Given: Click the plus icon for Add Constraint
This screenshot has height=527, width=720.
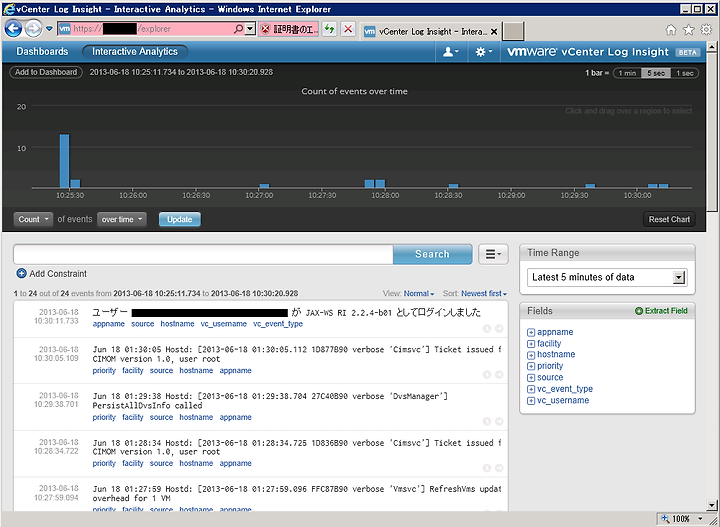Looking at the screenshot, I should (21, 274).
